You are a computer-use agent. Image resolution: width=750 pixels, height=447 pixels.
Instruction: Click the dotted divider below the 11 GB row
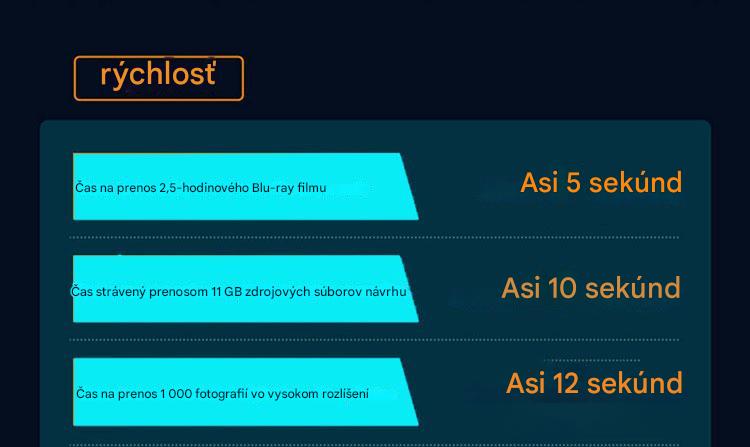[375, 340]
